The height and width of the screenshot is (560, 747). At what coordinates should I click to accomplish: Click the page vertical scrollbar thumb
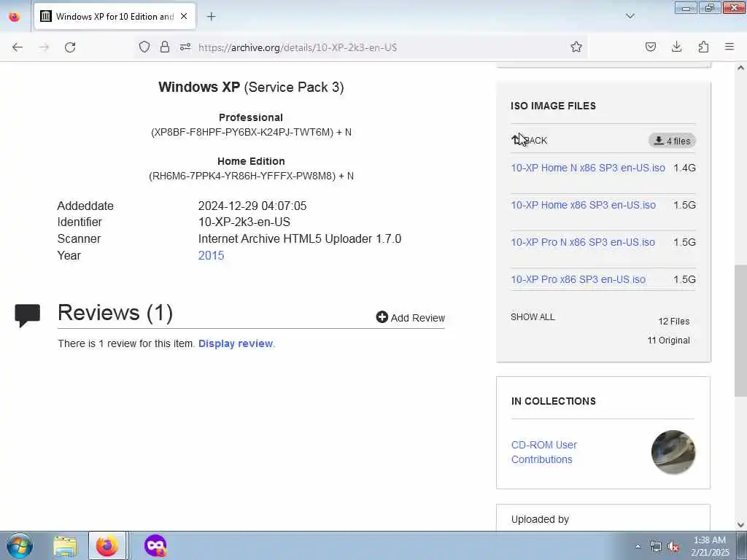coord(740,331)
